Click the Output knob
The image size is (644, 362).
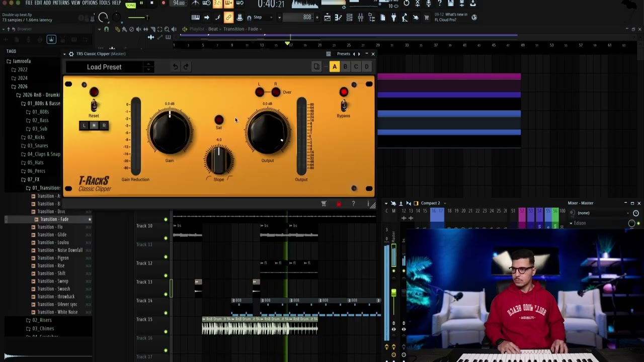click(x=268, y=131)
